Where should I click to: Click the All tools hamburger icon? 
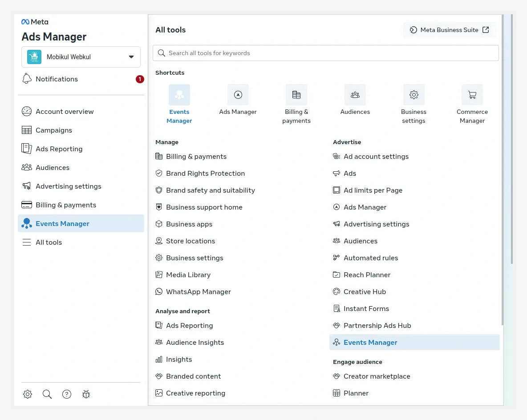tap(27, 242)
